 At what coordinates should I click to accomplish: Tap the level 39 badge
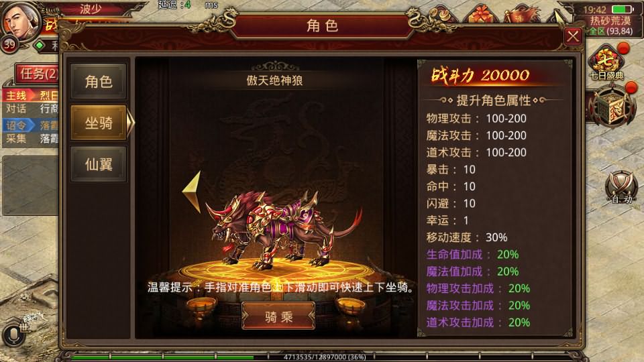9,44
